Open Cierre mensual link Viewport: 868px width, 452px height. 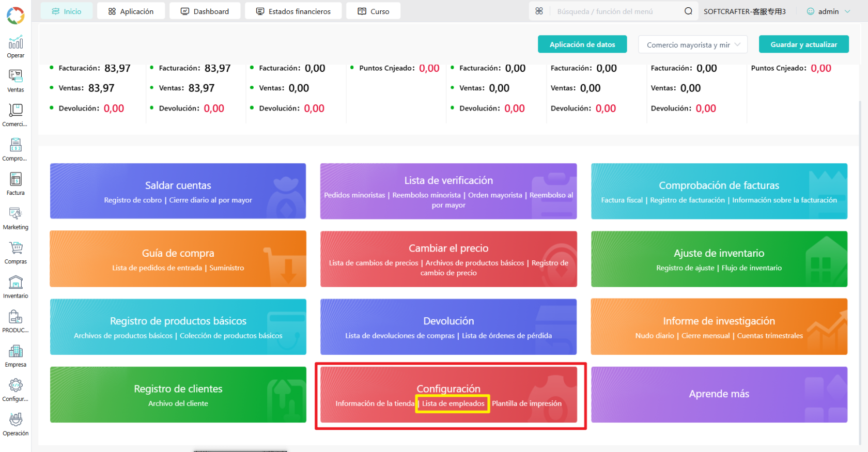pyautogui.click(x=705, y=336)
